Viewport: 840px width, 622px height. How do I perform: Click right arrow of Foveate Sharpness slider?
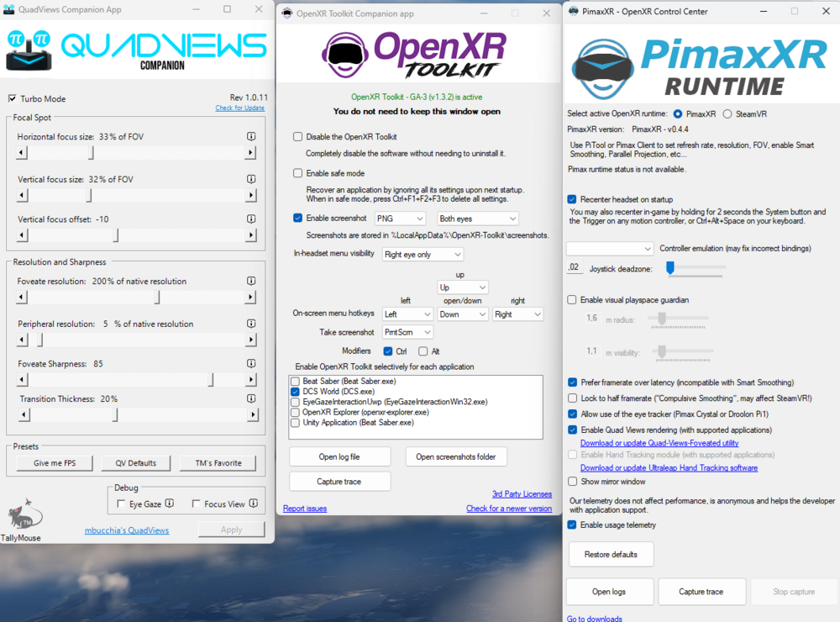[x=250, y=380]
